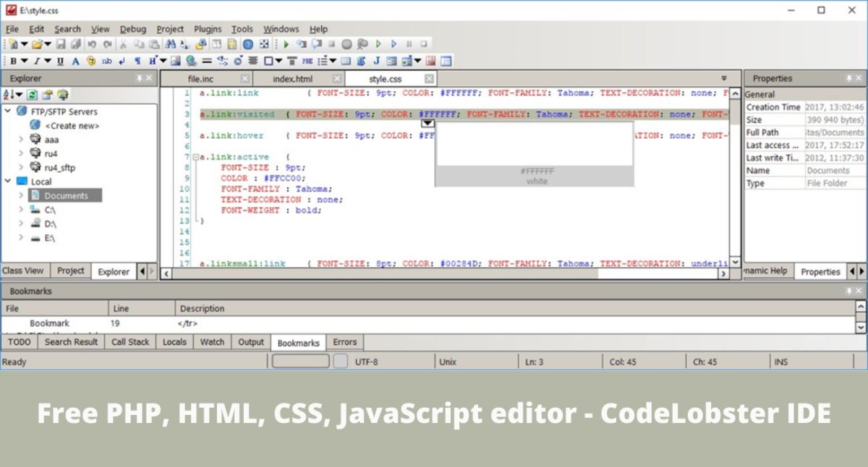Open the editor tab list dropdown arrow
Image resolution: width=868 pixels, height=467 pixels.
coord(724,78)
